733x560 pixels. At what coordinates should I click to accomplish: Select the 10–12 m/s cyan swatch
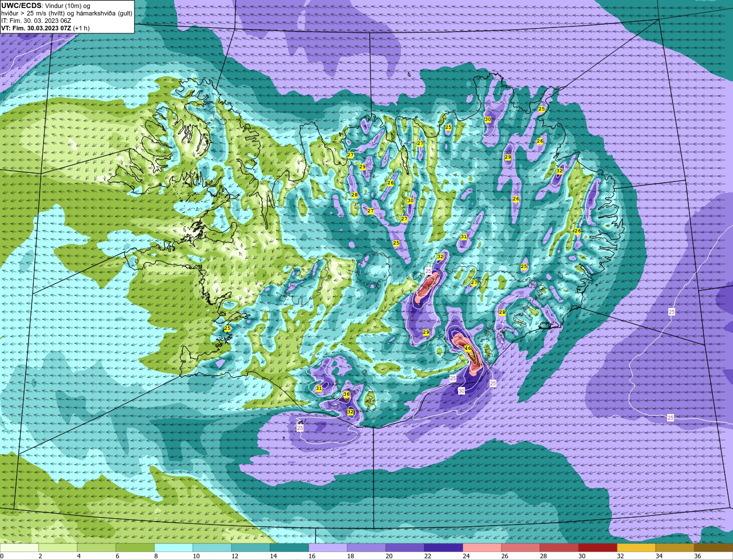tap(212, 547)
